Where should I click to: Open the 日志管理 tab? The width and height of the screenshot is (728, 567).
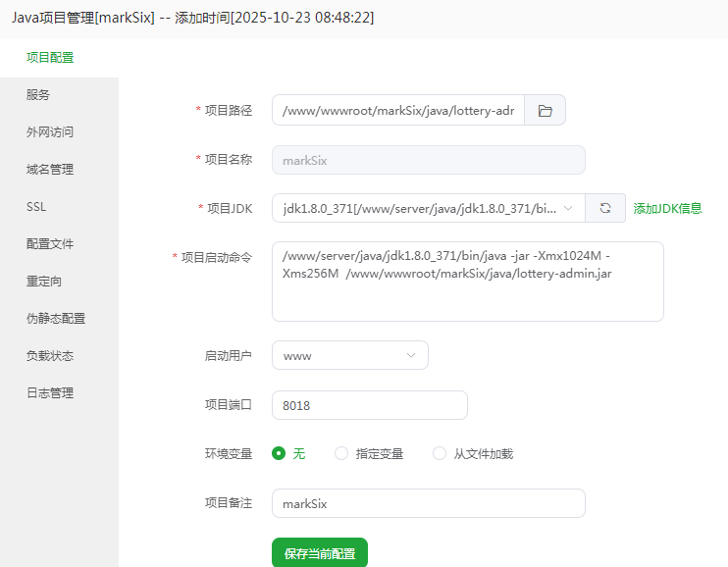[50, 393]
